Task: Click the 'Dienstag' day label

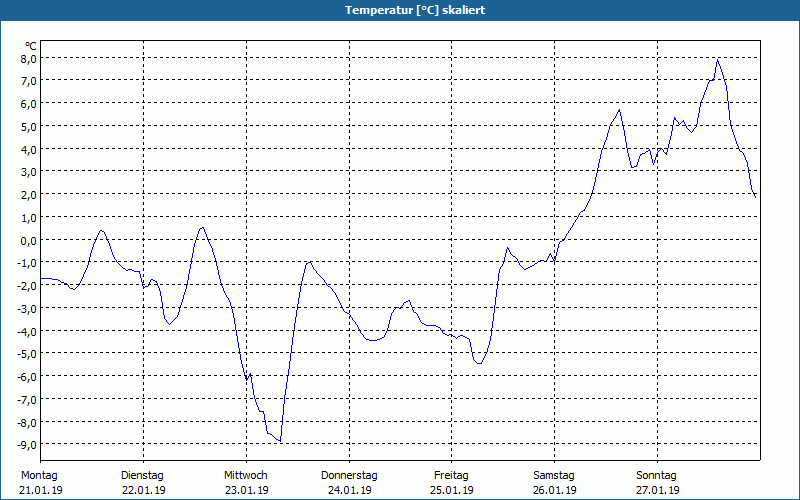Action: point(142,476)
